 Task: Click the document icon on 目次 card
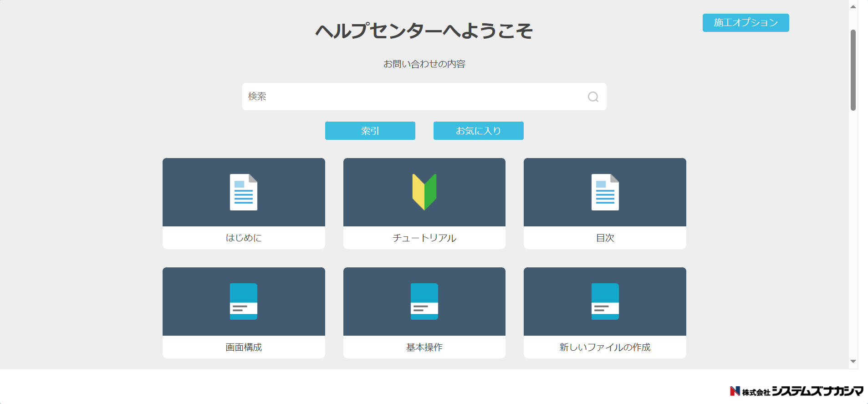click(605, 192)
